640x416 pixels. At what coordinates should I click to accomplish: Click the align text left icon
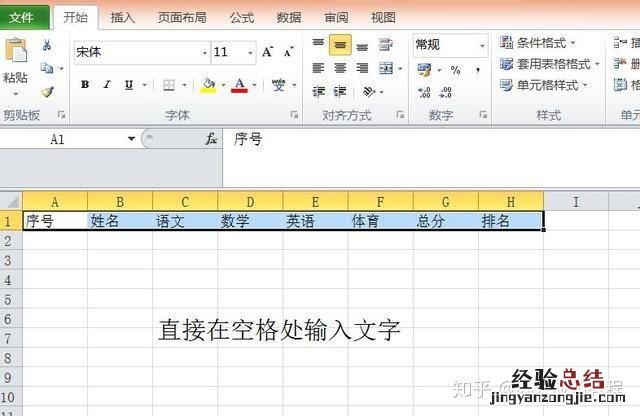click(318, 68)
